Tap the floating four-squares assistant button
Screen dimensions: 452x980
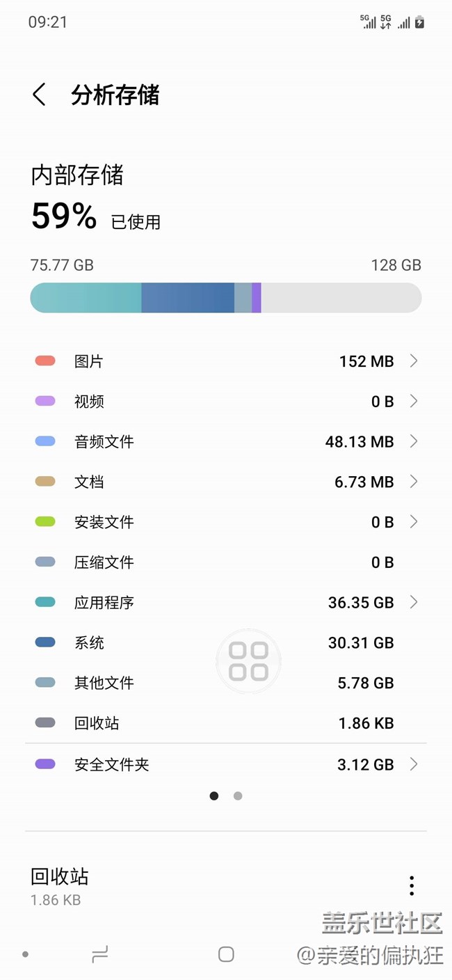coord(248,661)
